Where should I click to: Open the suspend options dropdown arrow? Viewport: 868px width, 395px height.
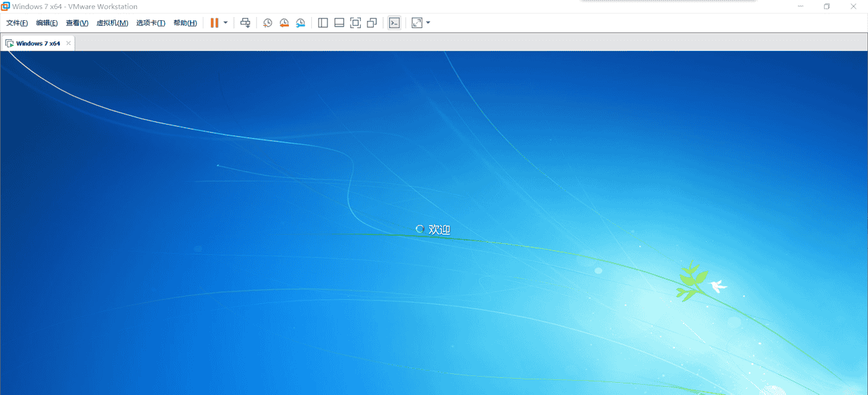point(225,22)
